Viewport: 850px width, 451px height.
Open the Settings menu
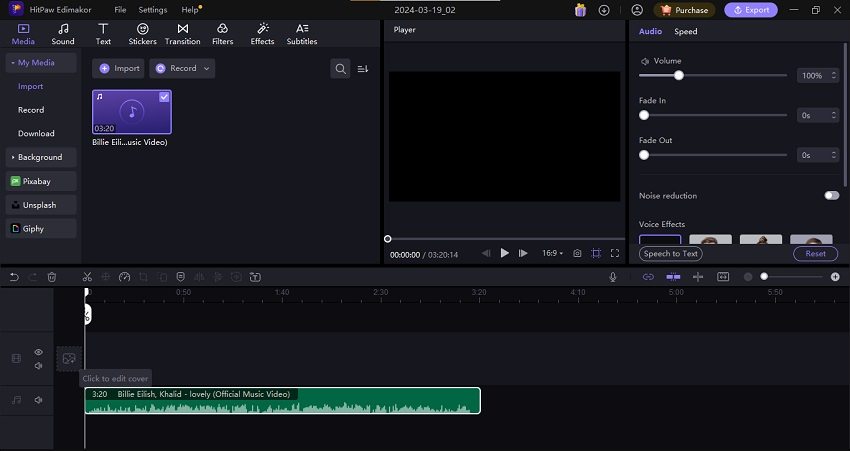pos(153,10)
